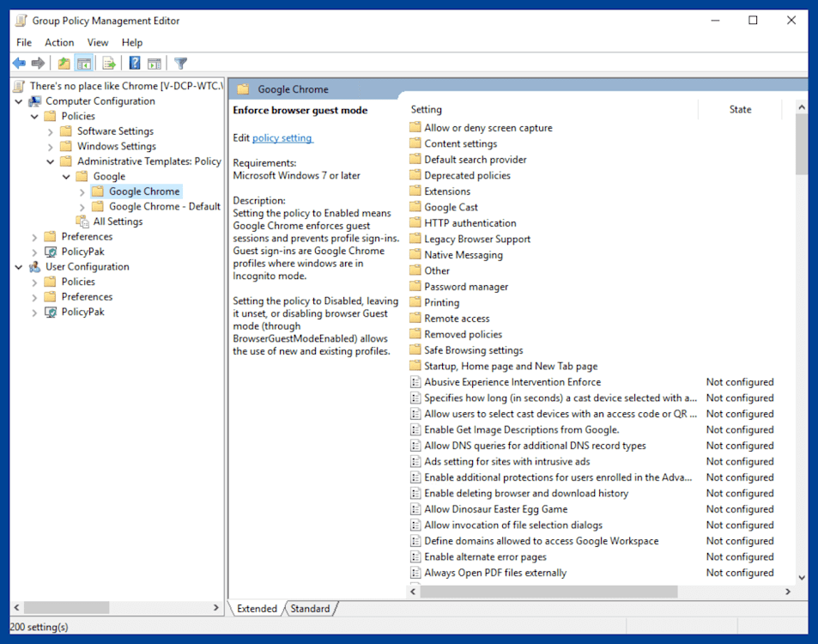Click the Forward navigation arrow

[x=38, y=62]
